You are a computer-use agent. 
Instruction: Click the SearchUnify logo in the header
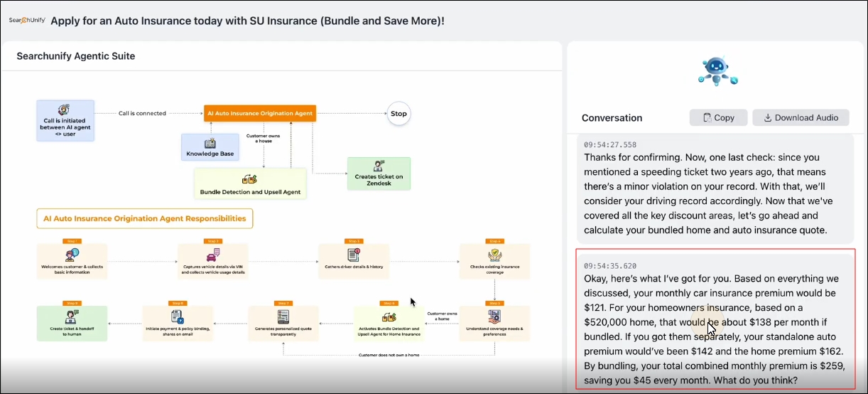pos(28,20)
